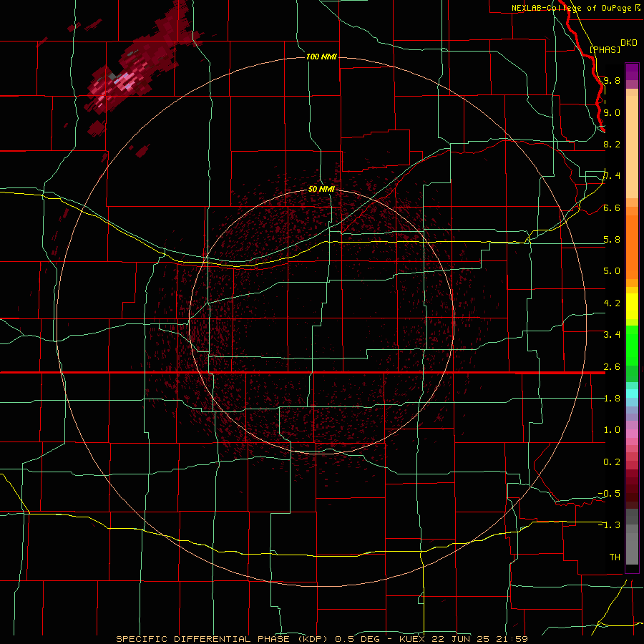Select the 8.2 scale value
Viewport: 644px width, 644px height.
click(612, 144)
